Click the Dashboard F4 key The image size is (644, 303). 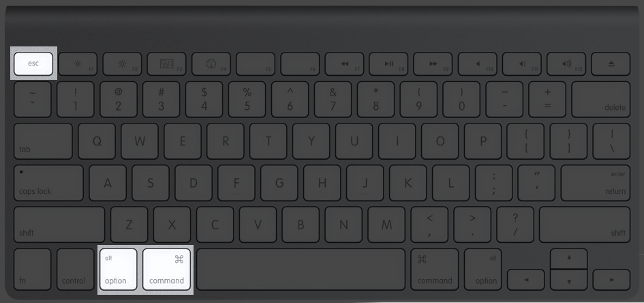pyautogui.click(x=211, y=63)
